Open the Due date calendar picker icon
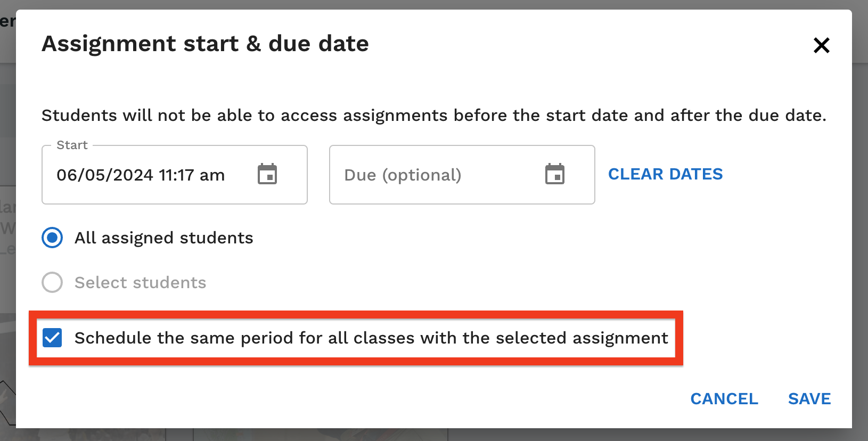This screenshot has height=441, width=868. pyautogui.click(x=554, y=174)
